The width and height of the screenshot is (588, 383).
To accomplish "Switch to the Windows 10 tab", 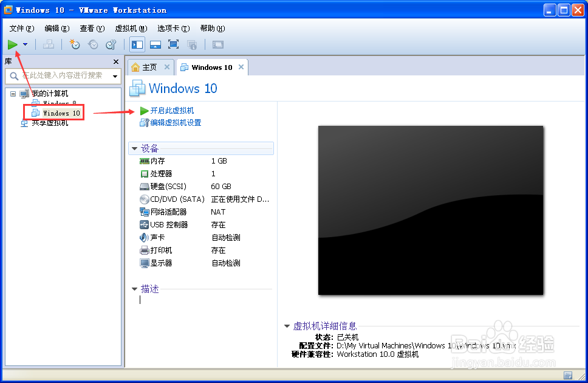I will pos(212,67).
